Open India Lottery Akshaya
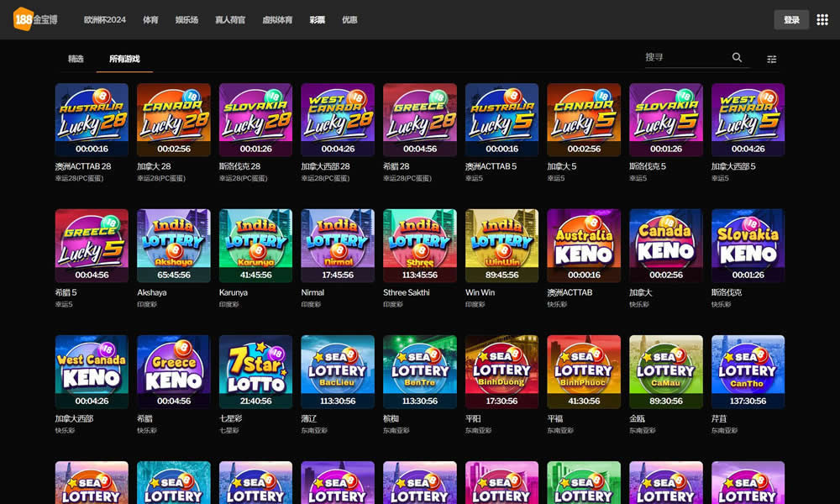This screenshot has width=840, height=504. [174, 246]
